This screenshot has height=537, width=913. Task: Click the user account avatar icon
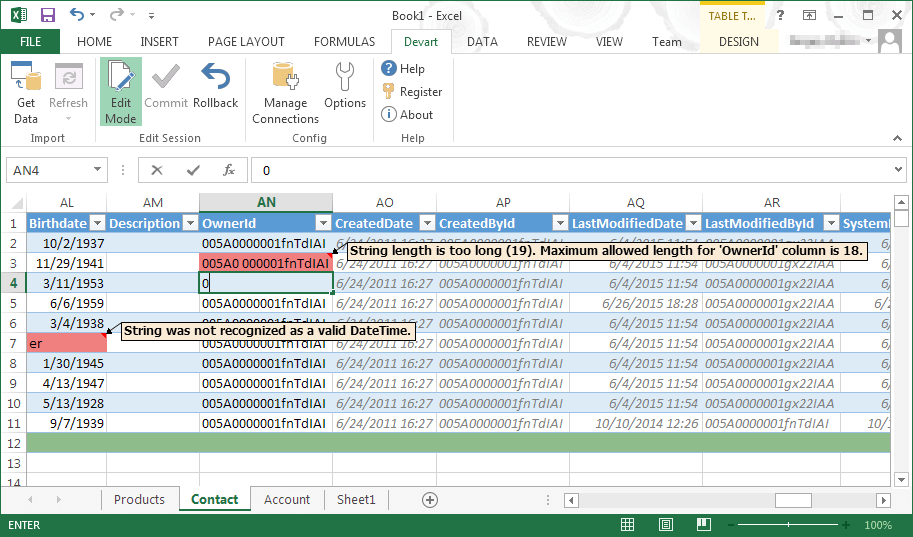[890, 41]
